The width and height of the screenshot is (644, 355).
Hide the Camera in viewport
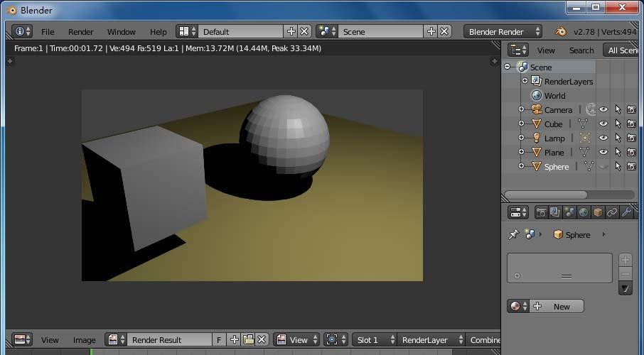pos(603,109)
